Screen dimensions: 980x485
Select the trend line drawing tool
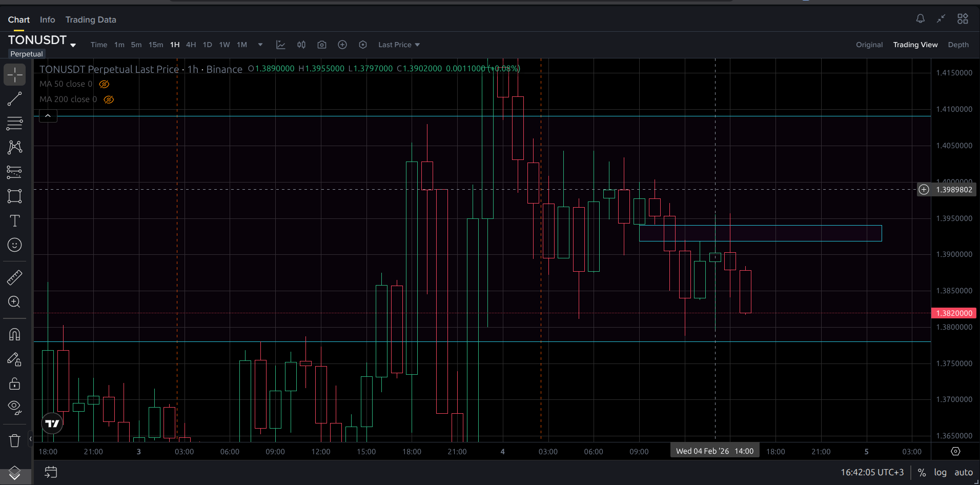(x=14, y=99)
